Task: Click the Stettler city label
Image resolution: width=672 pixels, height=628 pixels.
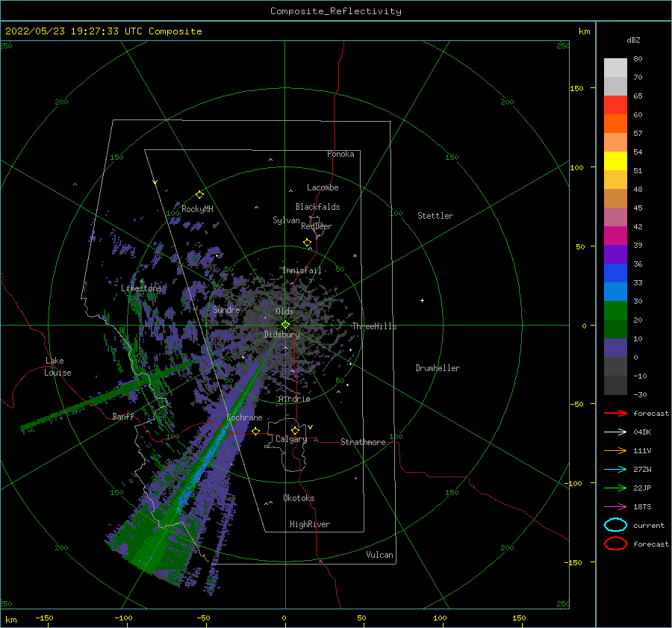Action: [x=435, y=216]
